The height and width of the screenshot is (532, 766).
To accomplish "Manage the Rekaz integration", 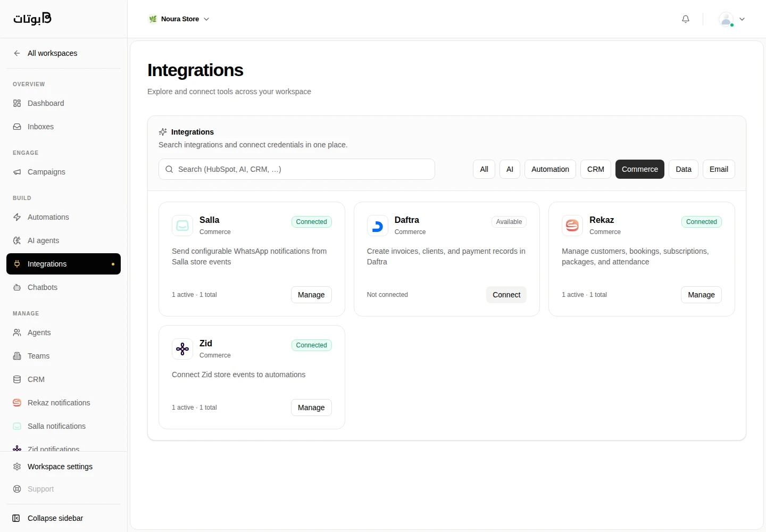I will click(x=701, y=295).
